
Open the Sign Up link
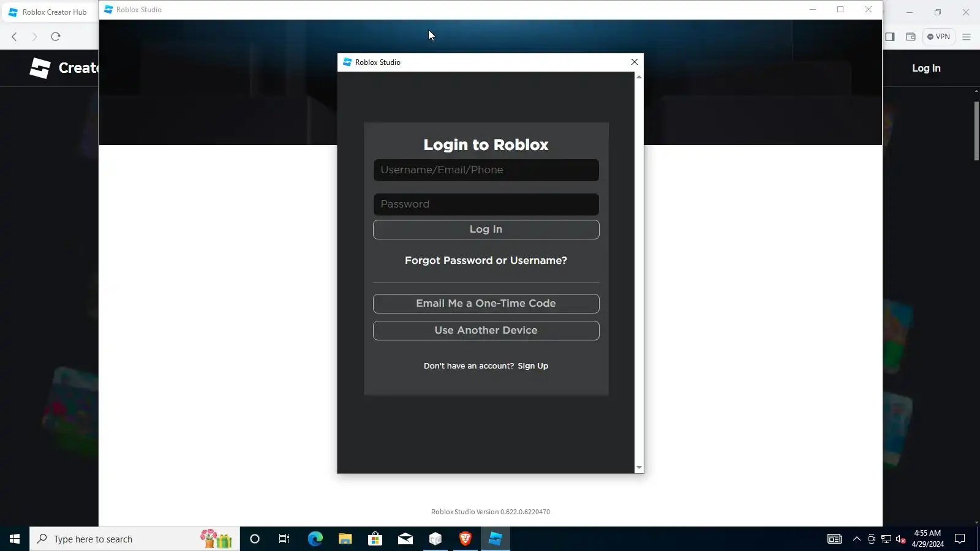click(533, 366)
